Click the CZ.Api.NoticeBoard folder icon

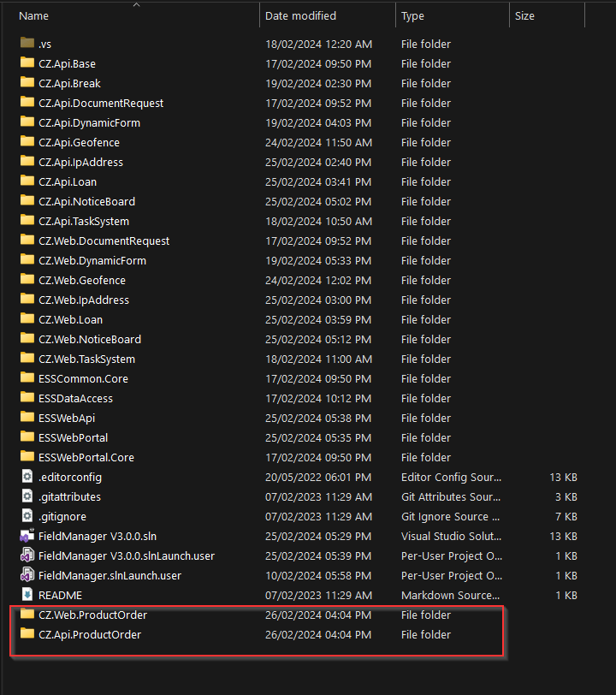27,200
